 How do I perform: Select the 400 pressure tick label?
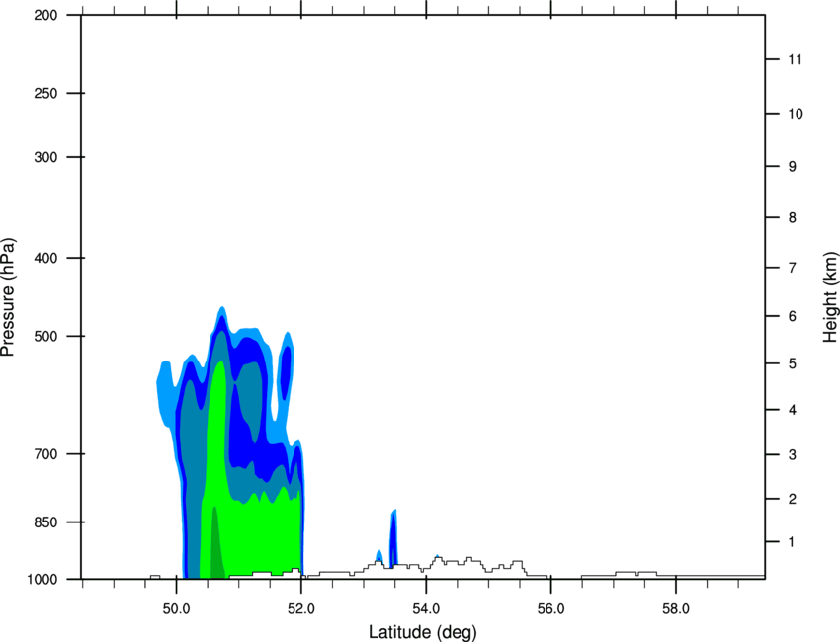click(x=46, y=258)
